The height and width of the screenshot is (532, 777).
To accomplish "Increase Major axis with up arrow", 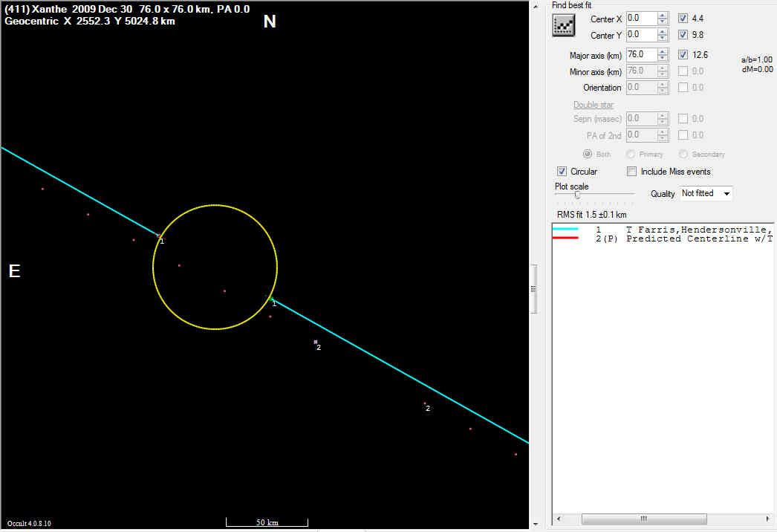I will (x=663, y=51).
